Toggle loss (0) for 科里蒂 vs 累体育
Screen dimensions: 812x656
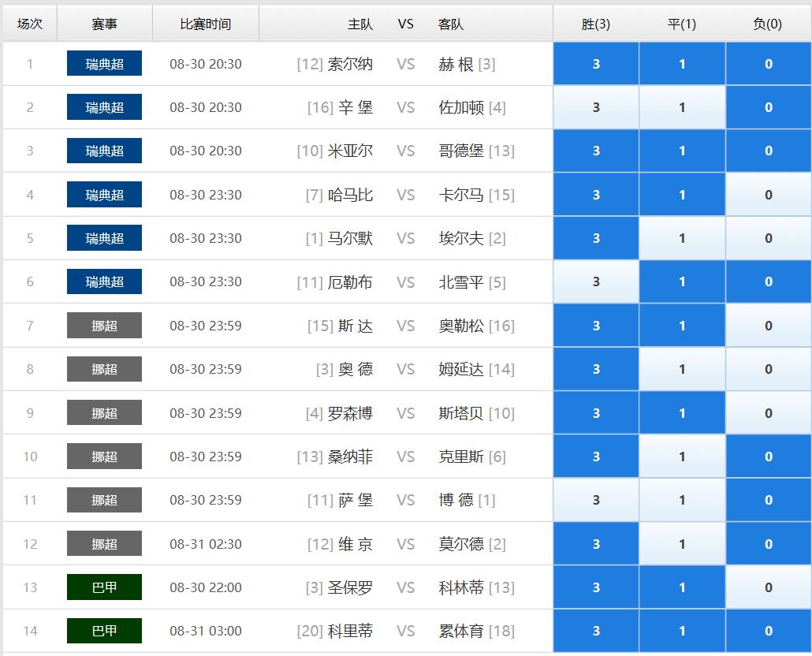tap(769, 631)
